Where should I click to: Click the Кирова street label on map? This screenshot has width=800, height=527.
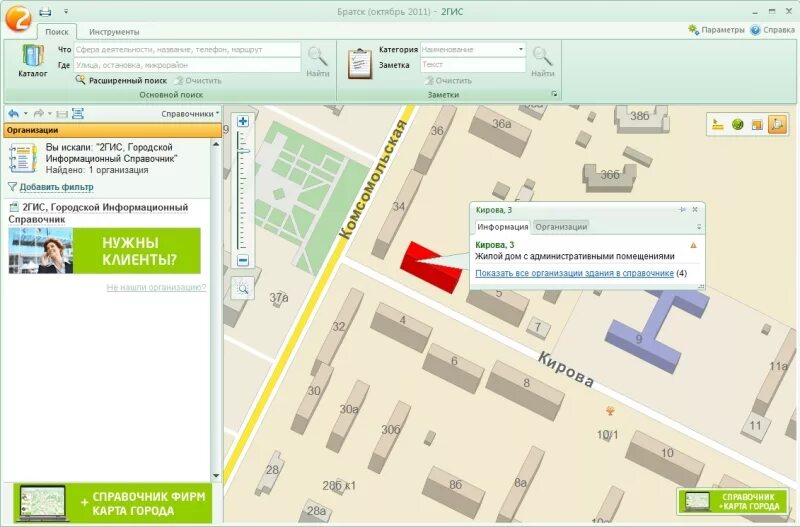click(x=566, y=370)
